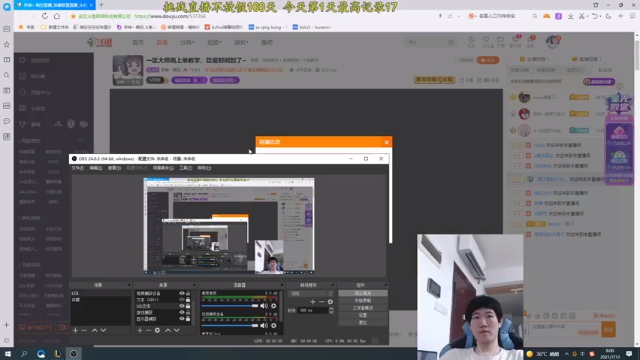The height and width of the screenshot is (360, 640).
Task: Expand sources panel dock options arrow
Action: click(x=194, y=285)
